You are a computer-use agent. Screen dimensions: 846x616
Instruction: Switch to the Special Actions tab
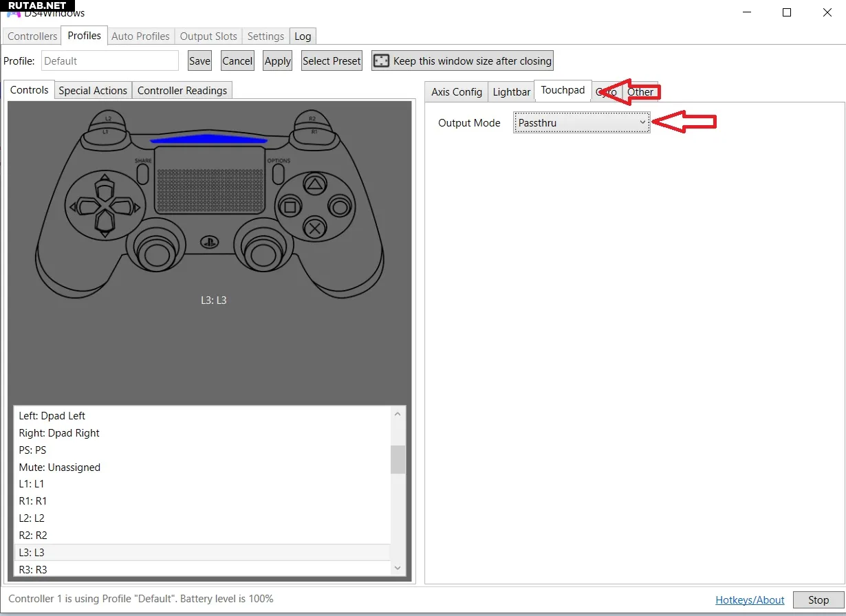coord(93,91)
